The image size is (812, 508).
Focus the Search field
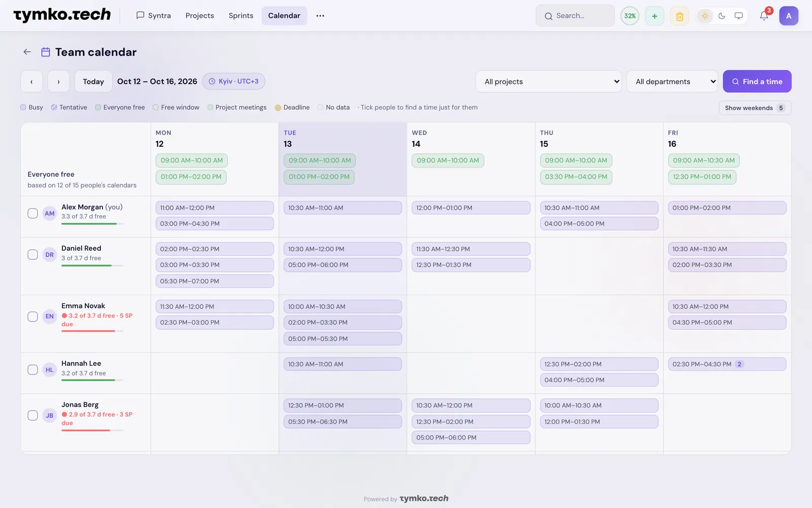point(575,16)
